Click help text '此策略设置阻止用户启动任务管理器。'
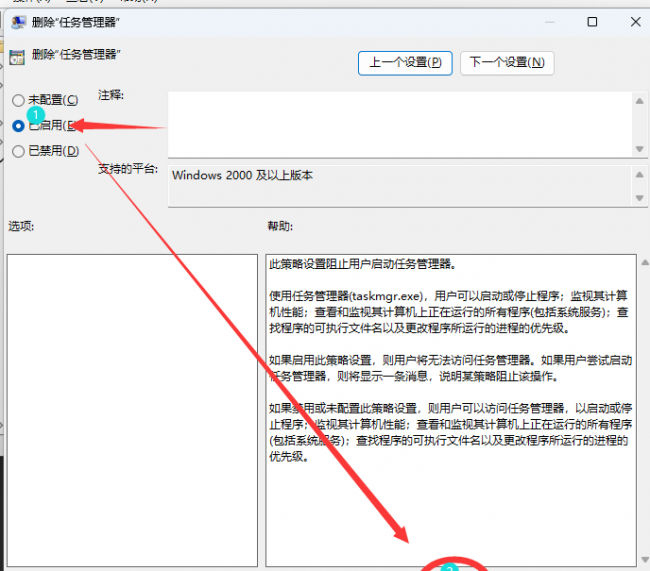The image size is (650, 571). pyautogui.click(x=363, y=264)
